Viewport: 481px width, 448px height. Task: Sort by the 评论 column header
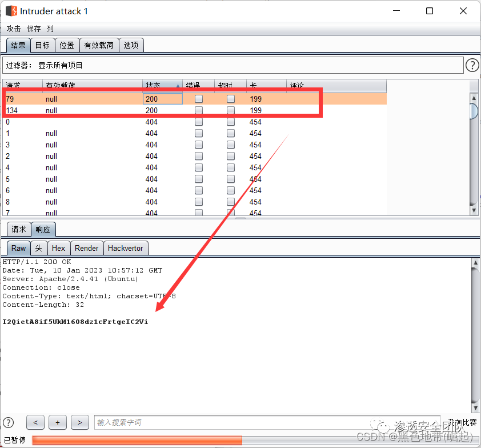[336, 85]
